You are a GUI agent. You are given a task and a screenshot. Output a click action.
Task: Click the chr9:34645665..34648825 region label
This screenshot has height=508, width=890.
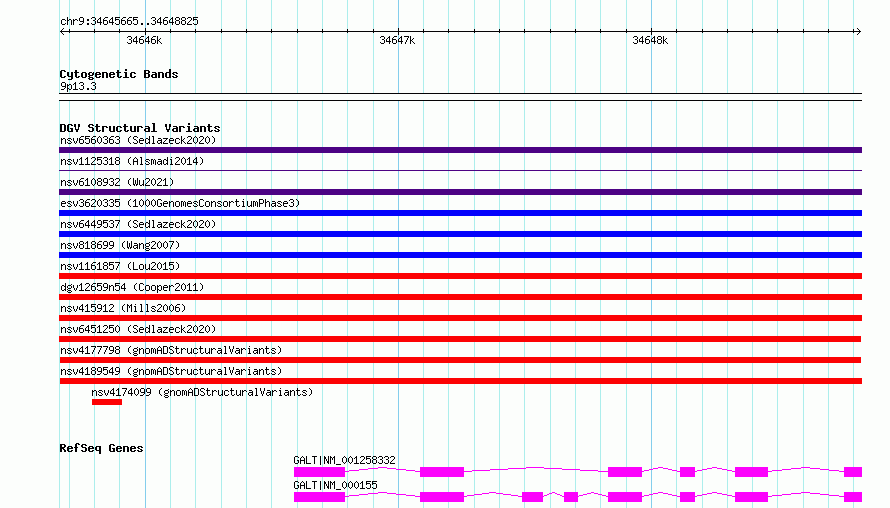point(129,21)
